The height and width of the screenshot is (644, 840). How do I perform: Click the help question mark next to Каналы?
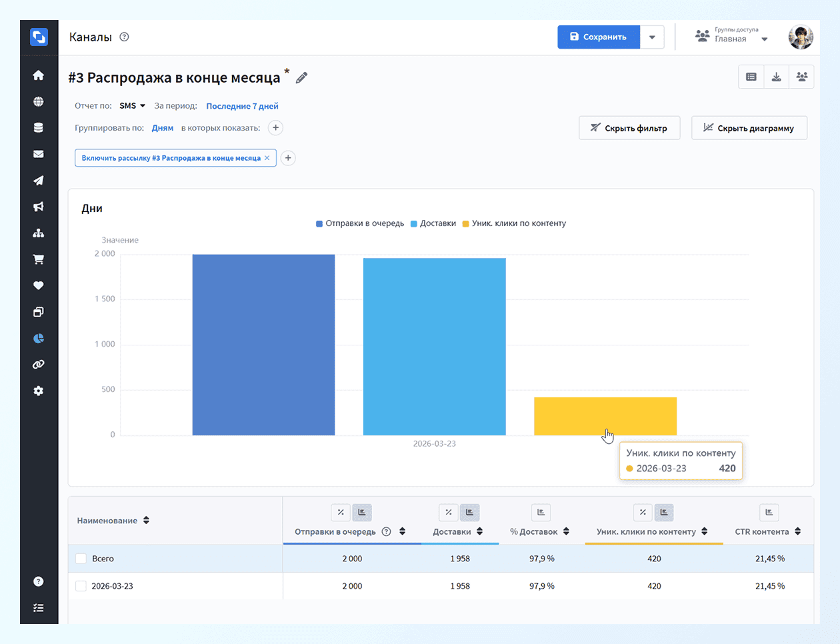click(124, 37)
